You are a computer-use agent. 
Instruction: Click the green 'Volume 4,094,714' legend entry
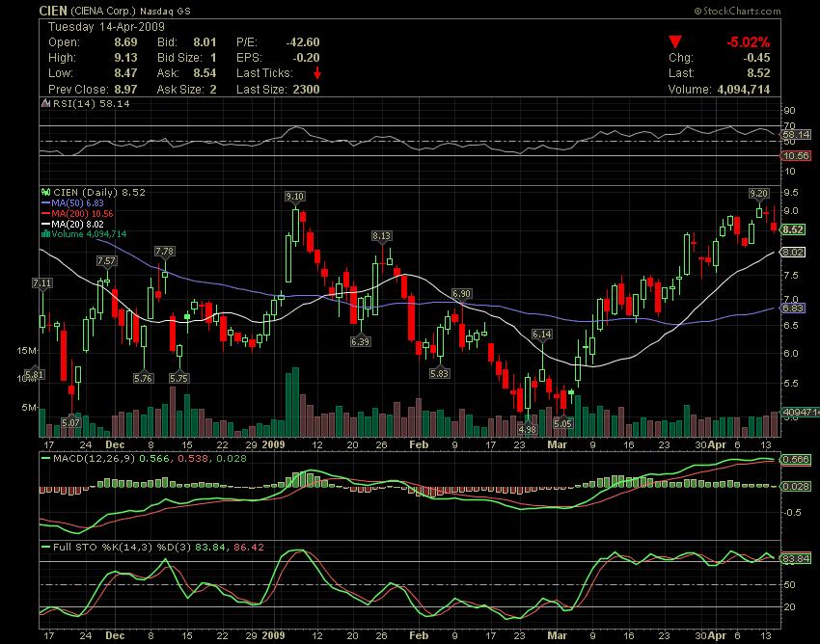click(x=89, y=234)
